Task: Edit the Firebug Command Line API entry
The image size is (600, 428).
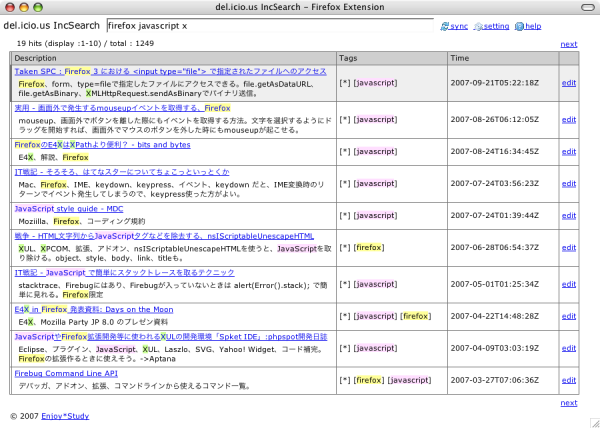Action: click(x=569, y=381)
